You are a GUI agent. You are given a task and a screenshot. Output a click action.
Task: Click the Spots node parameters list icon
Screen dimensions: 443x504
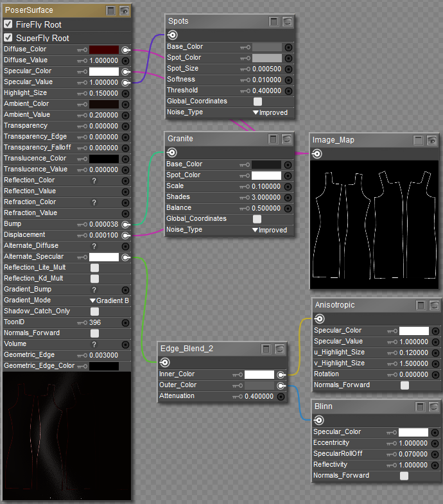274,21
